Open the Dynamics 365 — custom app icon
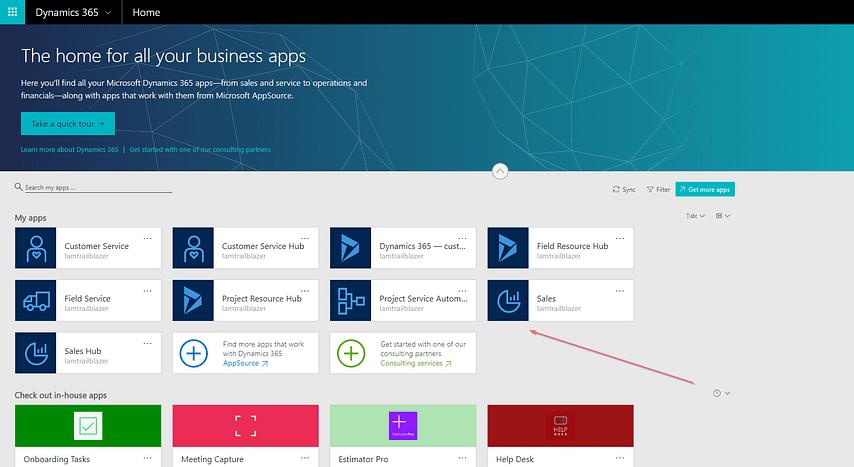Image resolution: width=854 pixels, height=467 pixels. (x=350, y=248)
